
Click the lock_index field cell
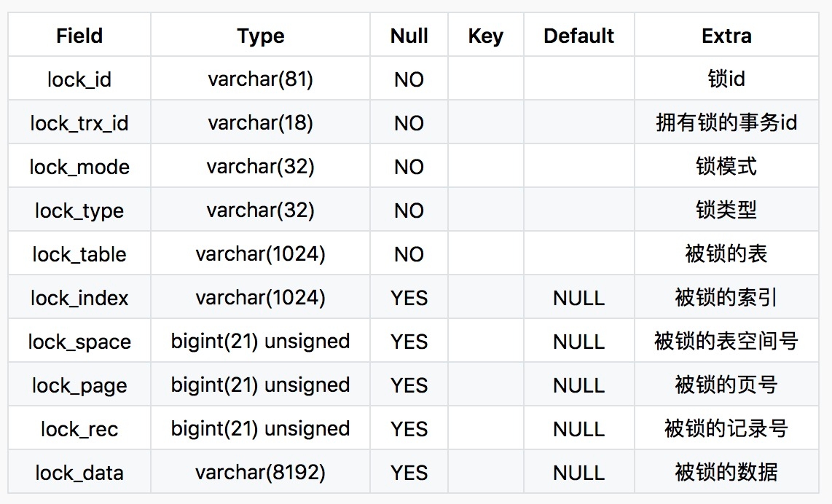click(x=79, y=298)
